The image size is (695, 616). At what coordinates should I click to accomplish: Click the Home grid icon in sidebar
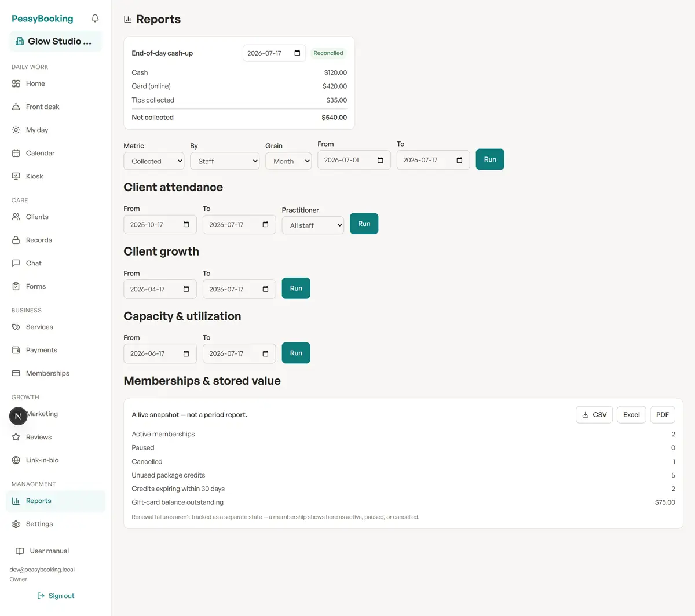(16, 83)
